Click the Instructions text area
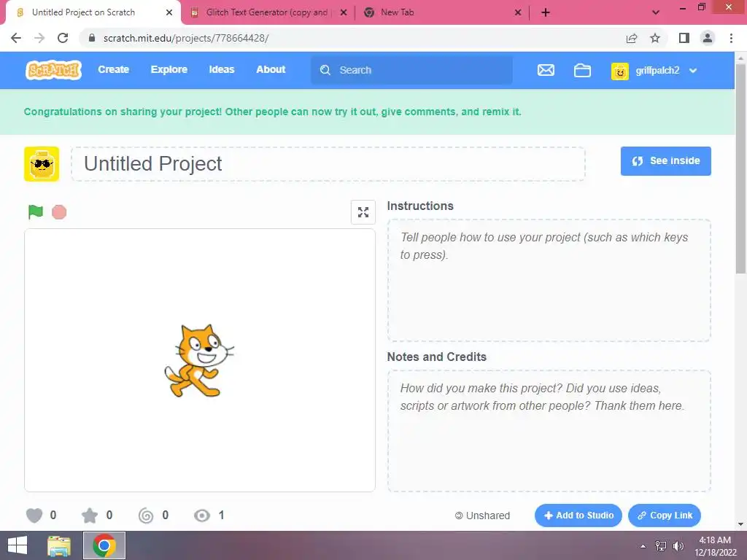Screen dimensions: 747x560 pos(549,281)
